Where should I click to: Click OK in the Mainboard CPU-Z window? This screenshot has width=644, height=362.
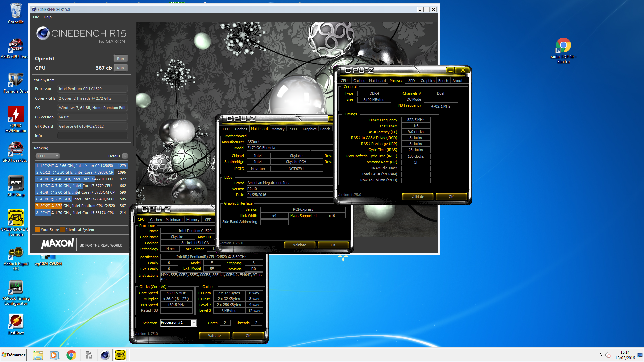pos(333,245)
